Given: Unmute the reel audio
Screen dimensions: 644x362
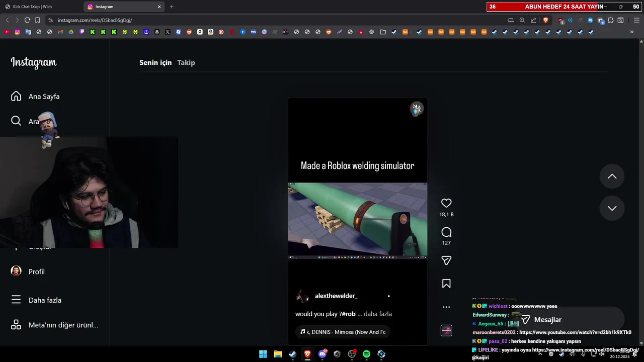Looking at the screenshot, I should tap(416, 109).
